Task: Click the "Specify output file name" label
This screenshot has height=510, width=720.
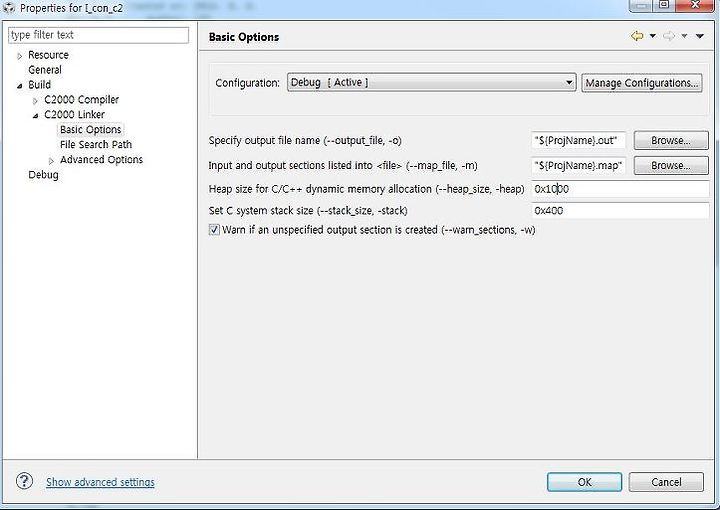Action: [x=305, y=140]
